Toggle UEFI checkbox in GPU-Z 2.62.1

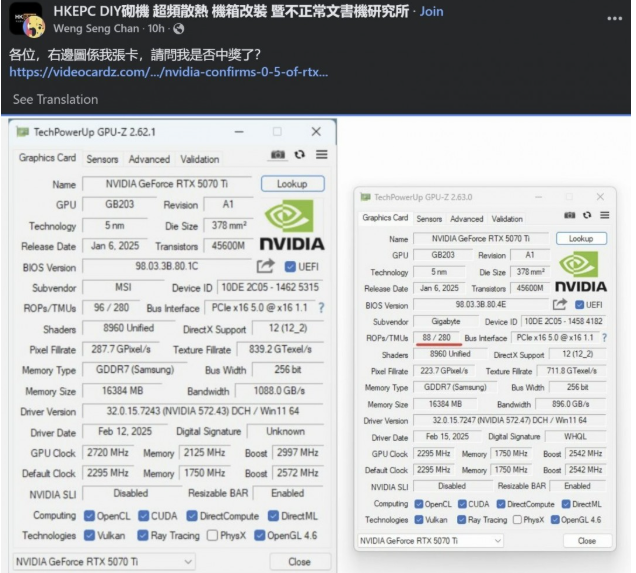(290, 266)
